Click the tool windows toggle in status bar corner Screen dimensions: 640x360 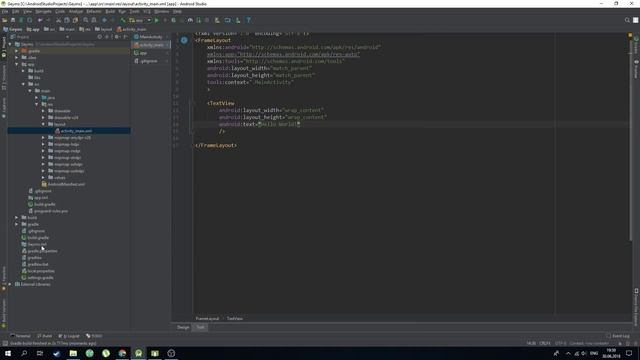(5, 344)
